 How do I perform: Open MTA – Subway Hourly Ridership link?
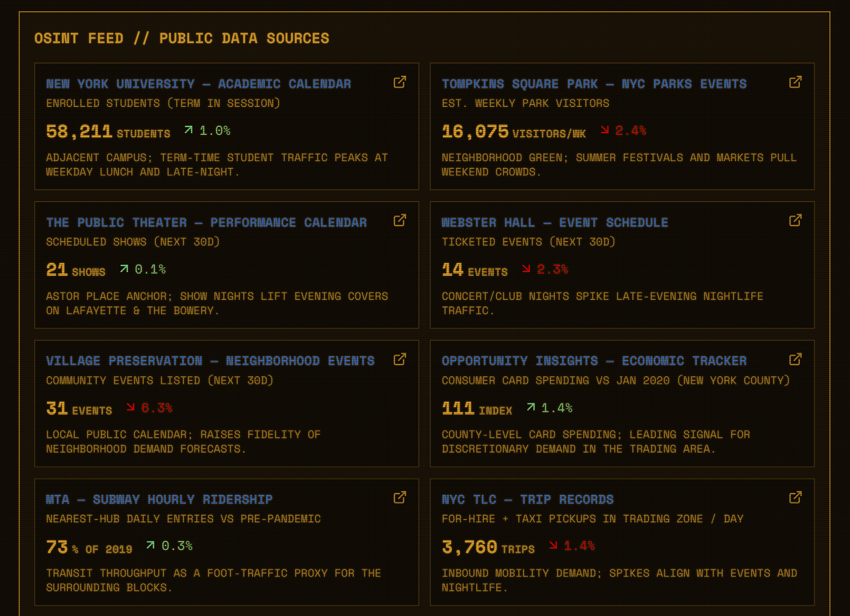click(x=159, y=499)
